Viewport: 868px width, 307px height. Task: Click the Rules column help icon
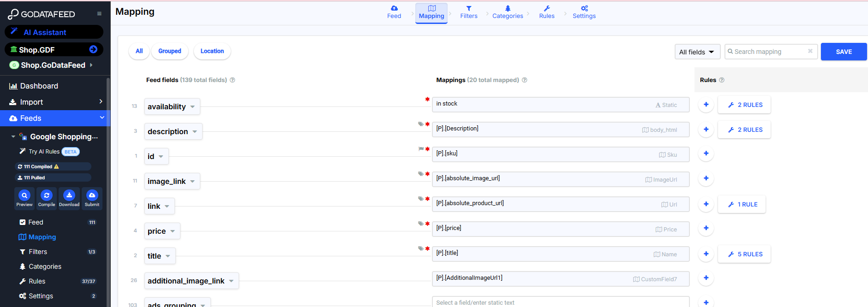click(722, 80)
